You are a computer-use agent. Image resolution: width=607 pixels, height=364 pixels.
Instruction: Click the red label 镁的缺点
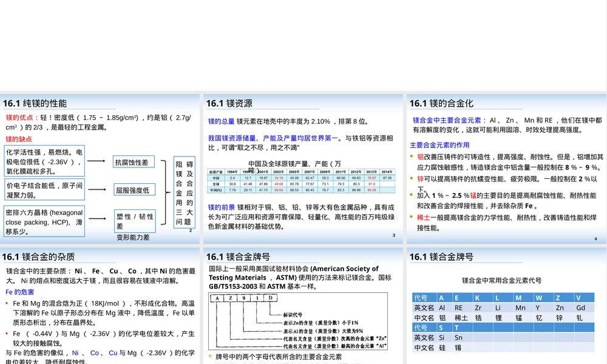click(19, 139)
